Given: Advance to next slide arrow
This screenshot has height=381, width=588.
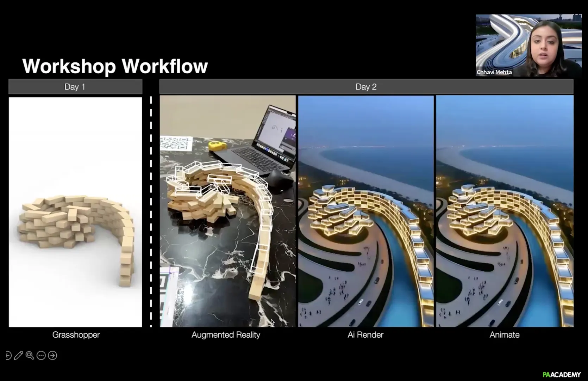Looking at the screenshot, I should pyautogui.click(x=52, y=356).
